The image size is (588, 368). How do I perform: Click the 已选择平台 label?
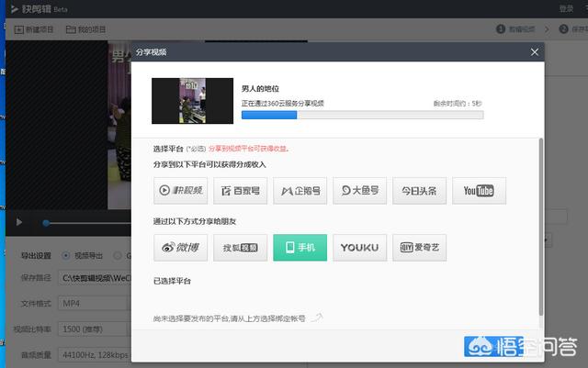pyautogui.click(x=172, y=281)
